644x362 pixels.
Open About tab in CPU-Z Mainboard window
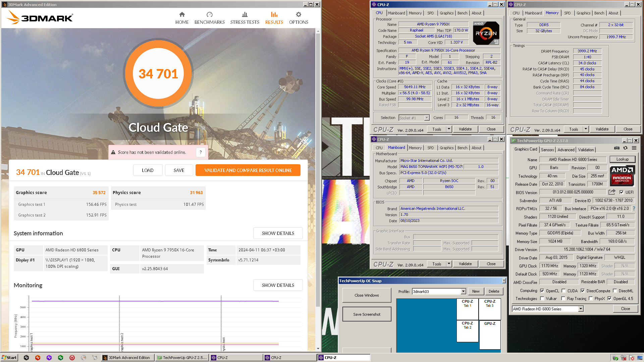coord(476,148)
